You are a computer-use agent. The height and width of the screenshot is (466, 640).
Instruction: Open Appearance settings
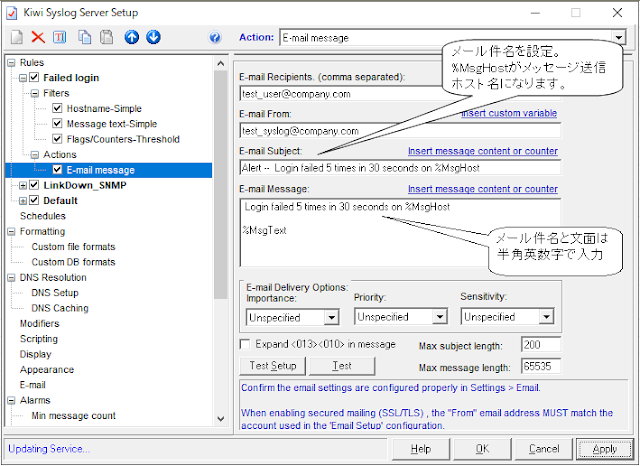(x=47, y=370)
